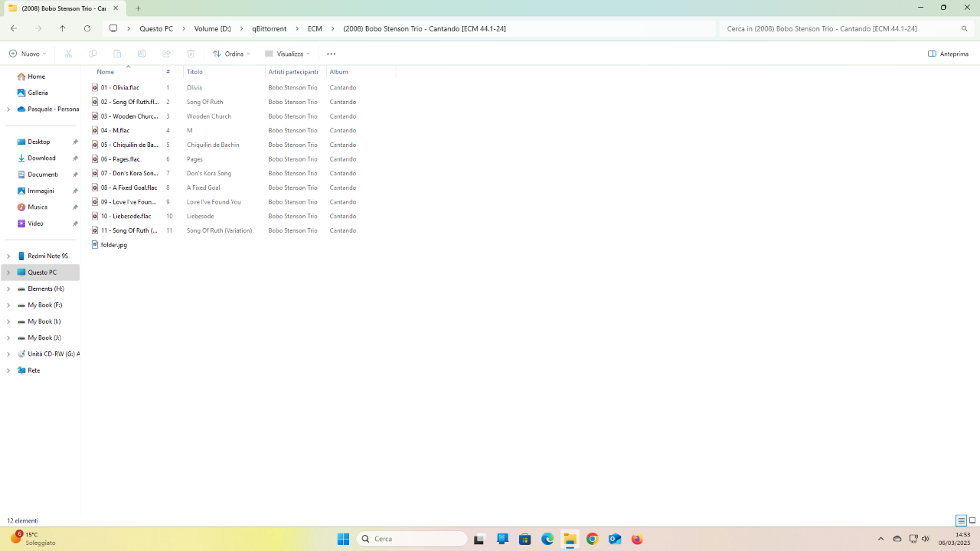
Task: Open a new tab with plus button
Action: pos(138,8)
